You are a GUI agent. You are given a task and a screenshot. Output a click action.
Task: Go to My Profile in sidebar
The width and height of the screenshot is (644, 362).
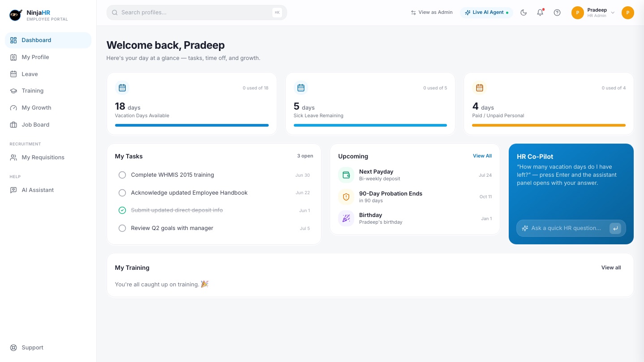48,57
